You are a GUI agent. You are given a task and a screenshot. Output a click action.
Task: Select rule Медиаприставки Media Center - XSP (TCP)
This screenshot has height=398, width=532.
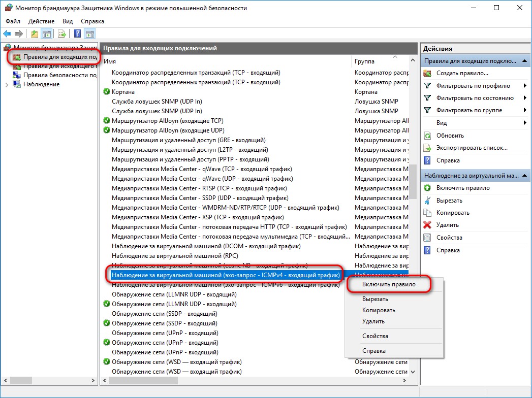click(x=198, y=217)
